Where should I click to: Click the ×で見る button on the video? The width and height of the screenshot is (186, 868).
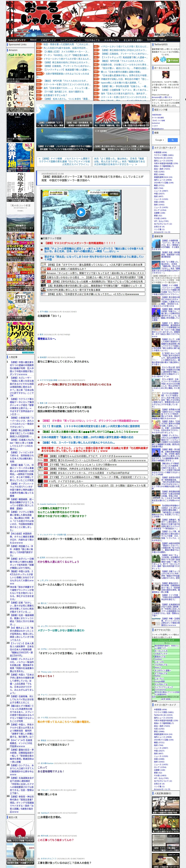pyautogui.click(x=114, y=194)
